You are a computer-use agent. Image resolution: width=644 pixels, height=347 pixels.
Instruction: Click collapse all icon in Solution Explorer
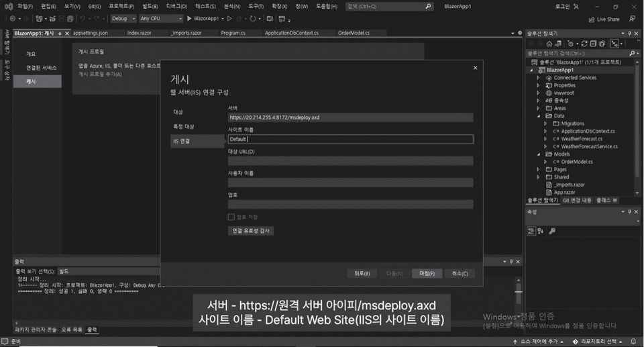click(x=593, y=44)
